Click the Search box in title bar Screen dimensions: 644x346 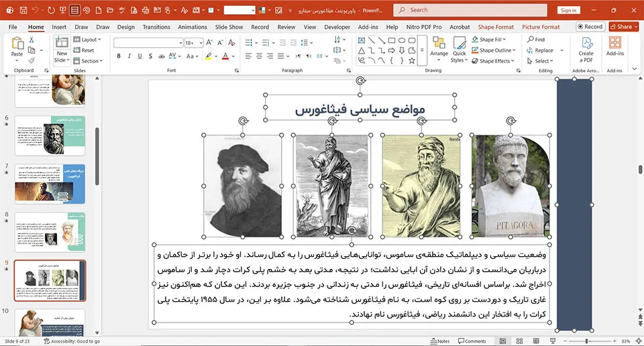[470, 10]
